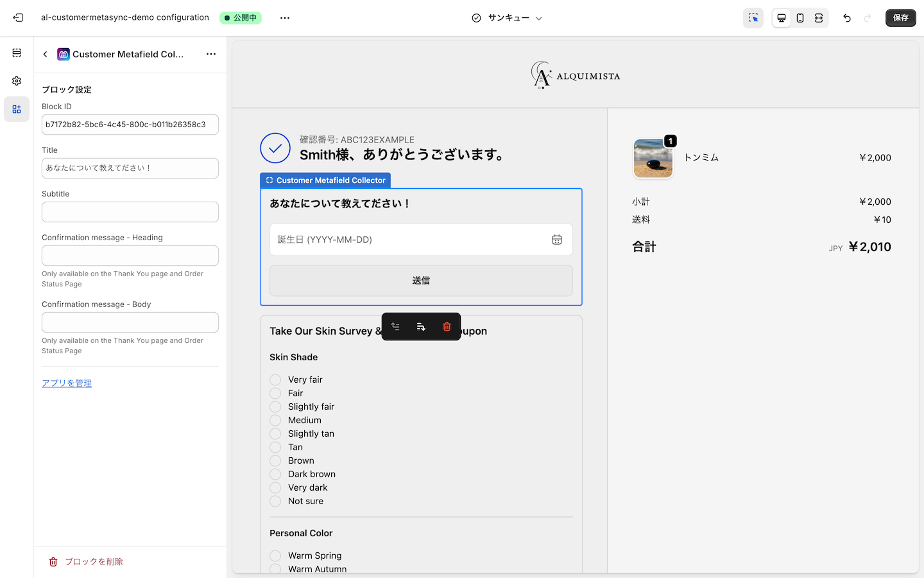
Task: Select the blocks/apps tab in left sidebar
Action: pos(17,109)
